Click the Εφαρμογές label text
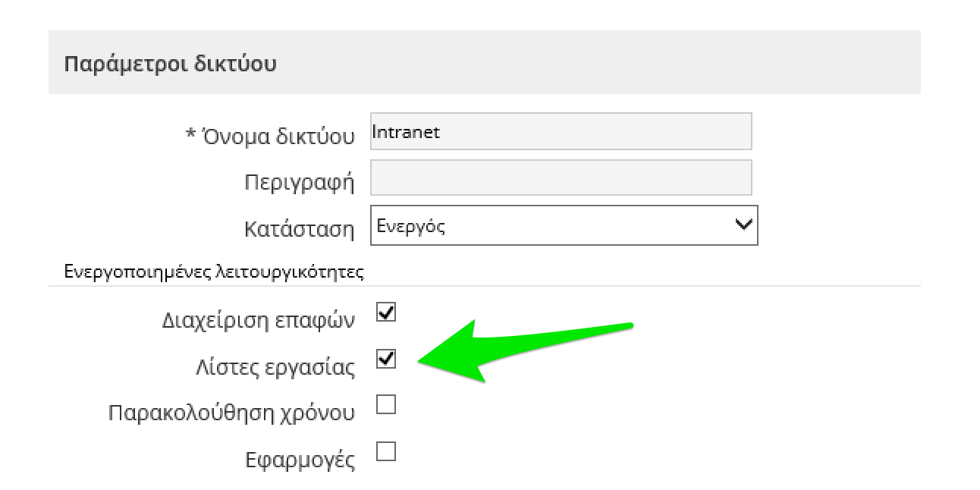This screenshot has height=490, width=980. coord(300,460)
